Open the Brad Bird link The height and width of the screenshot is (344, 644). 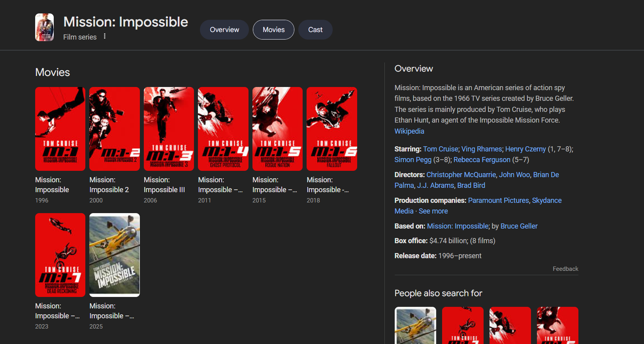point(471,185)
